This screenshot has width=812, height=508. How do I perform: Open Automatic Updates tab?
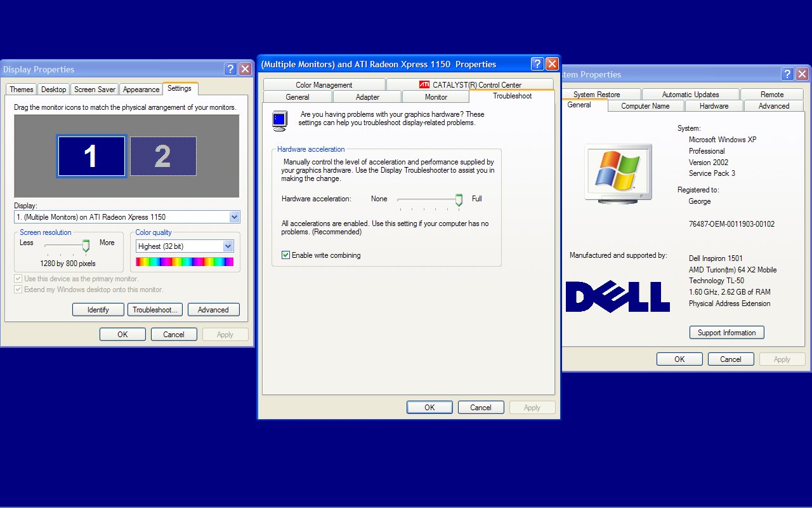pos(691,95)
